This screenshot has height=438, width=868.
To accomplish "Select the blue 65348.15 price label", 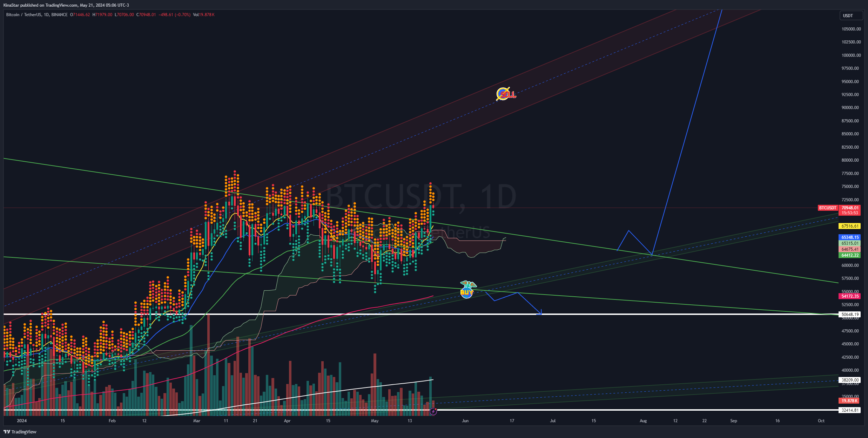I will [850, 237].
